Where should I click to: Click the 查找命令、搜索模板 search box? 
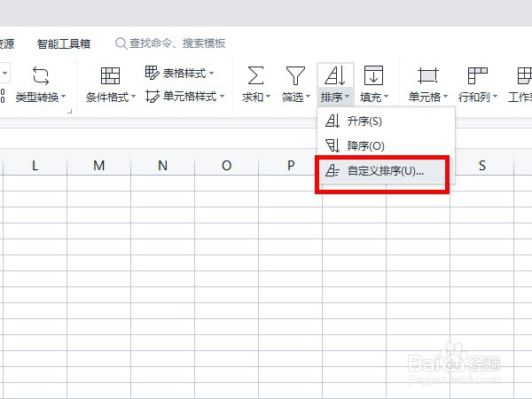pos(170,43)
